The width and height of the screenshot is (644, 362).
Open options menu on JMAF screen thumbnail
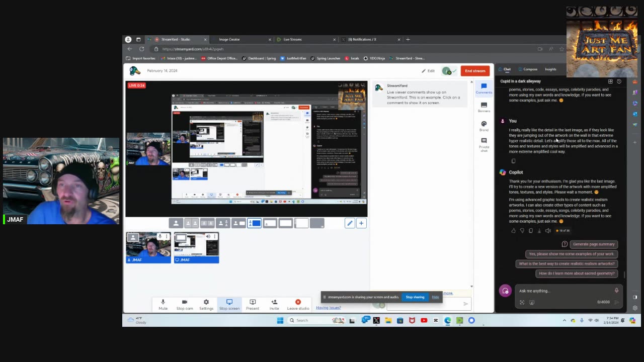tap(215, 236)
